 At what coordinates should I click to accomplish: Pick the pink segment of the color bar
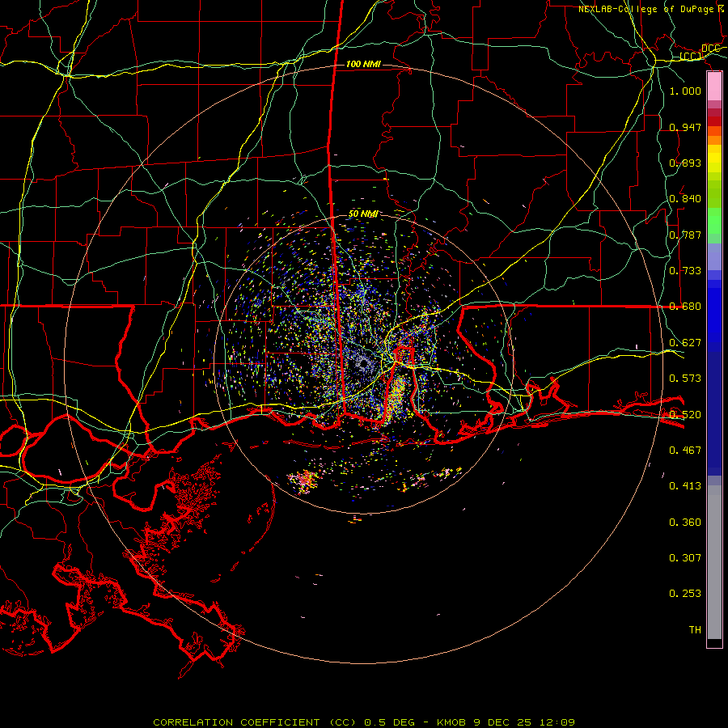point(714,87)
